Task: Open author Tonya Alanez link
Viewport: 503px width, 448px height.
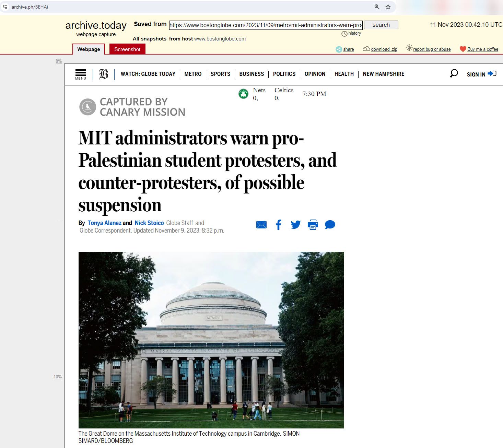Action: coord(104,223)
